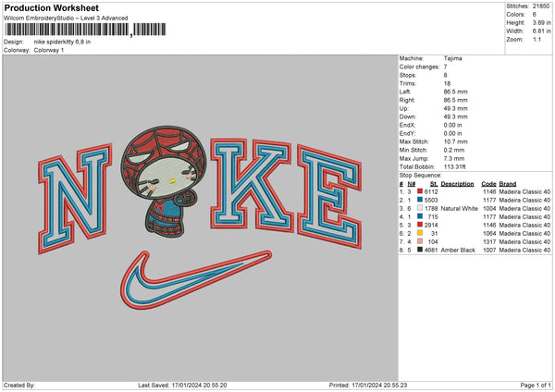Click the Amber Black color swatch

pos(420,250)
